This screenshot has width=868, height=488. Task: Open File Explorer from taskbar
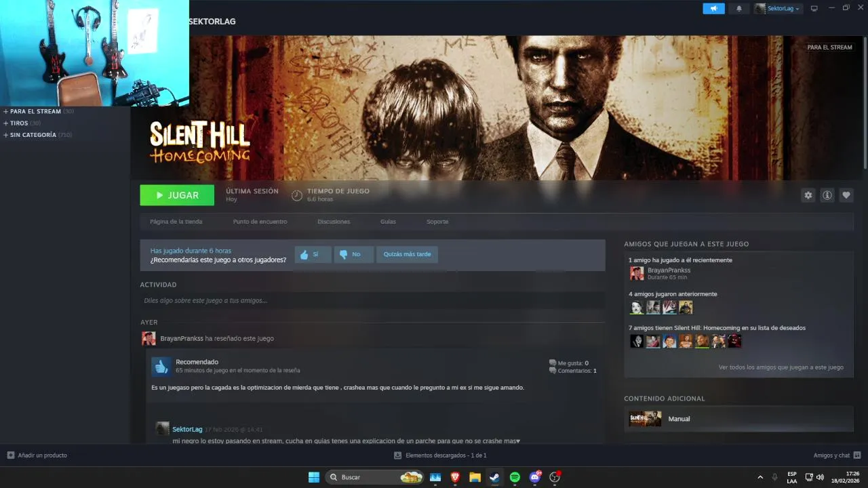click(475, 477)
